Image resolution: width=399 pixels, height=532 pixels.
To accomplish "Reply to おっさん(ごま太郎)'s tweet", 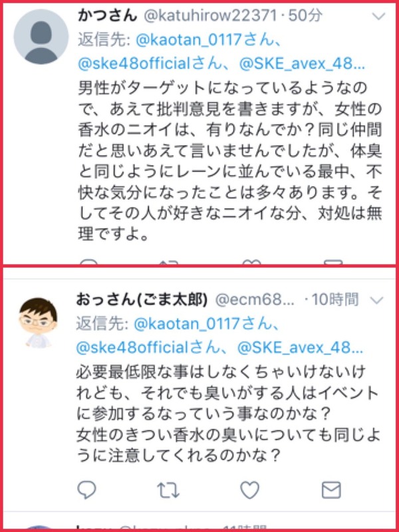I will pos(87,489).
